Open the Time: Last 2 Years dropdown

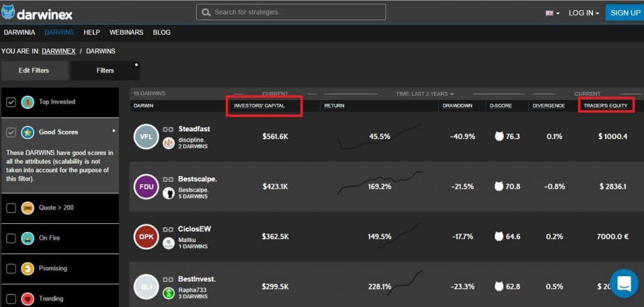tap(425, 94)
